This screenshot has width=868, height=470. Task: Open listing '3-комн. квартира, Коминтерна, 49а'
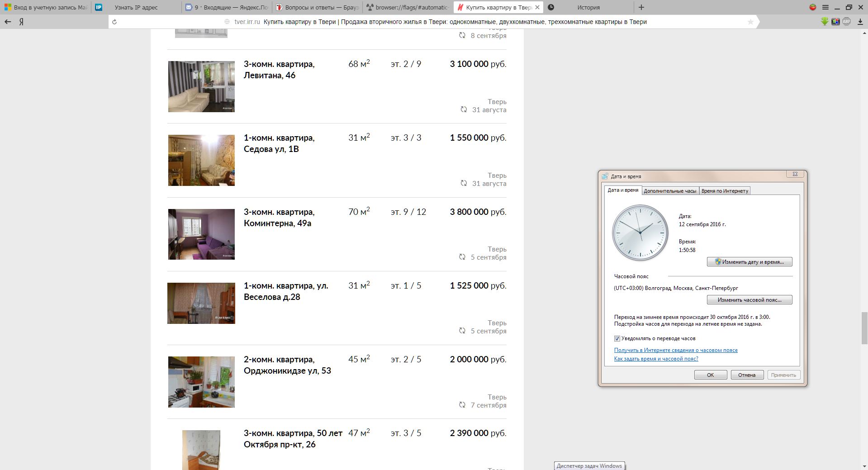pyautogui.click(x=279, y=218)
